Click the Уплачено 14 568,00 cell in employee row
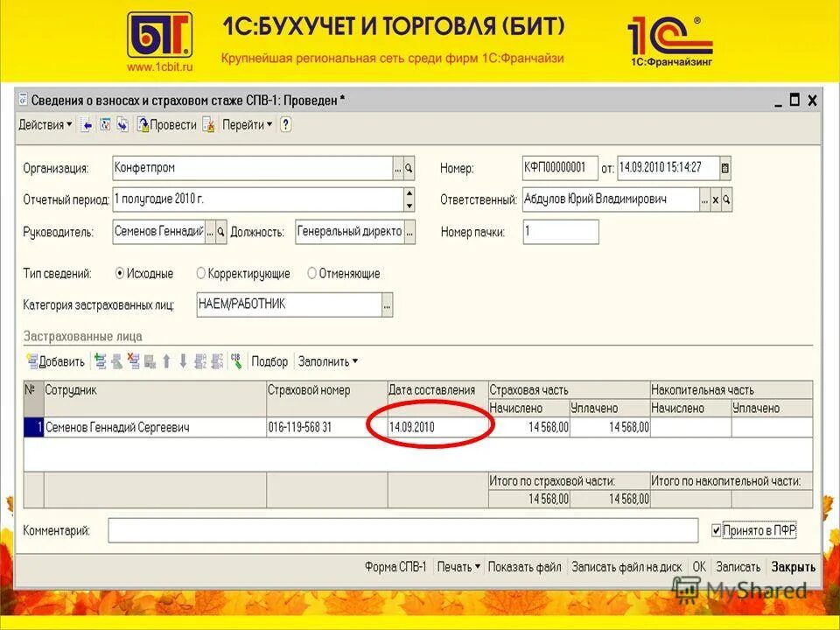840x630 pixels. click(610, 428)
